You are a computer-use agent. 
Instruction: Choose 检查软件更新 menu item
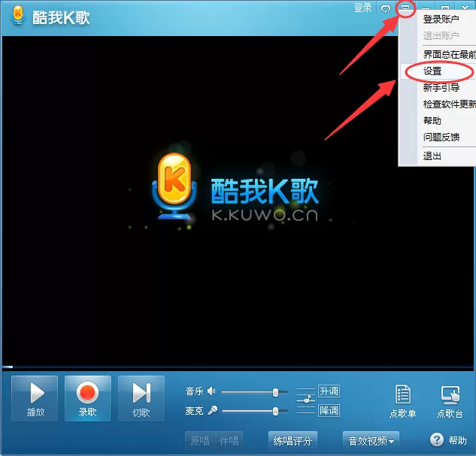click(x=438, y=104)
